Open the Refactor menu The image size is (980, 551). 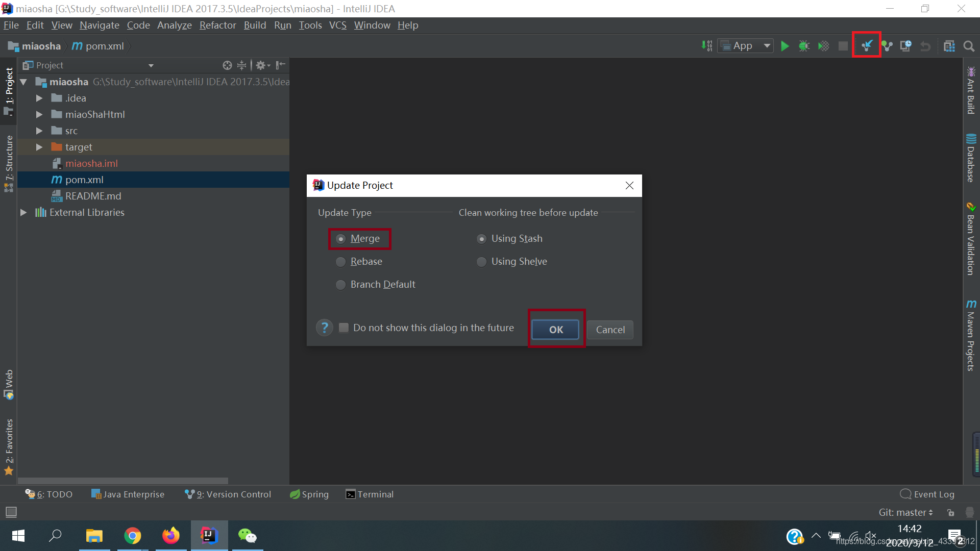coord(218,25)
